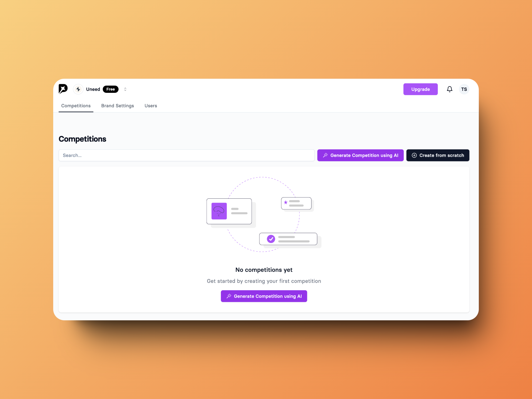Click the Competitions tab label
532x399 pixels.
(x=76, y=106)
